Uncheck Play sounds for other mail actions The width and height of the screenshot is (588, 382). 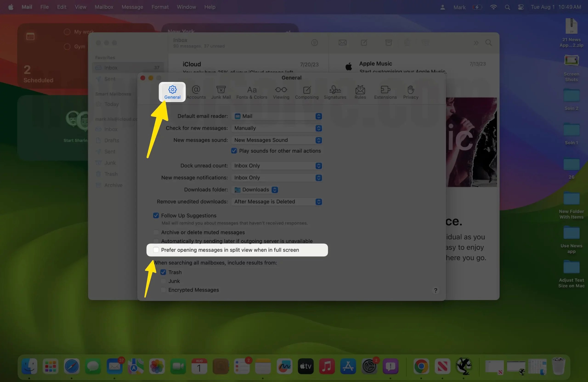[x=234, y=151]
